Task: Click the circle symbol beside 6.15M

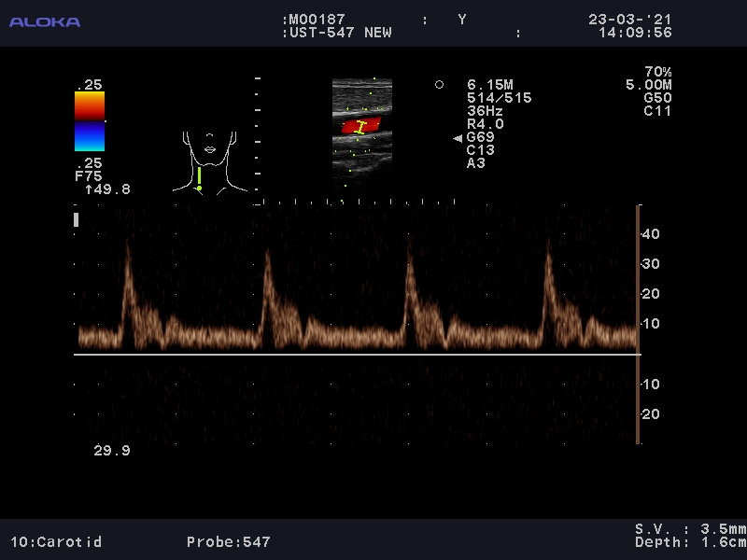Action: coord(439,84)
